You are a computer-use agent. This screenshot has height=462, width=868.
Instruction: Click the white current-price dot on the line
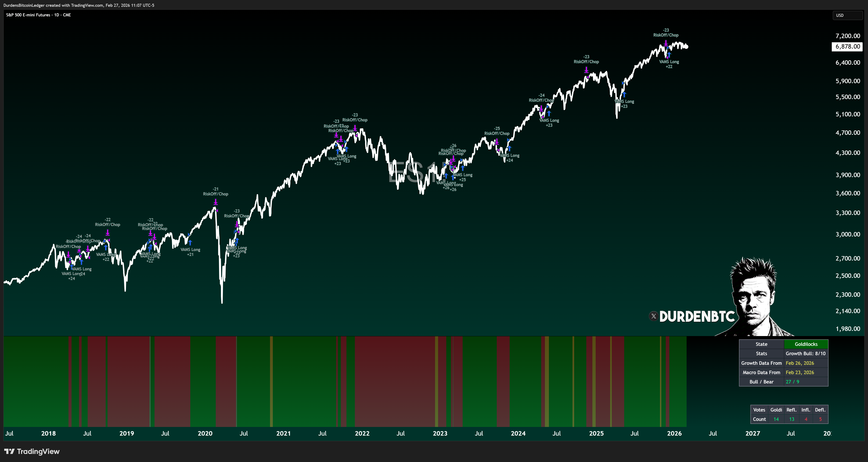click(x=686, y=47)
